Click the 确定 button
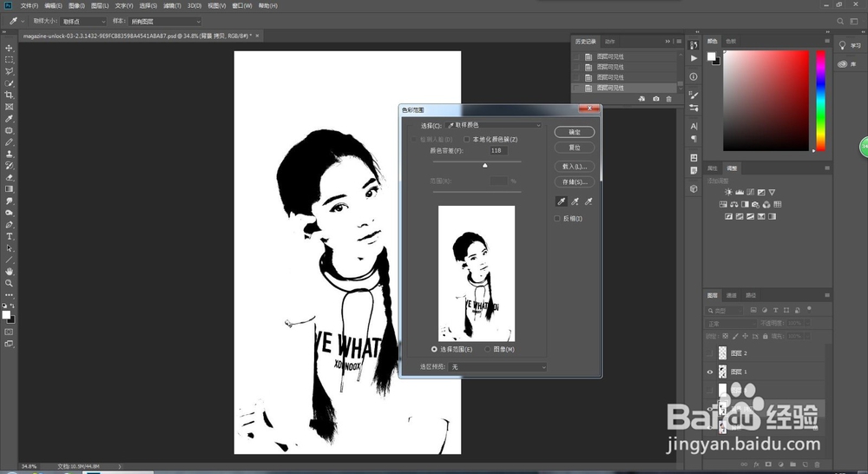The image size is (868, 474). tap(575, 132)
